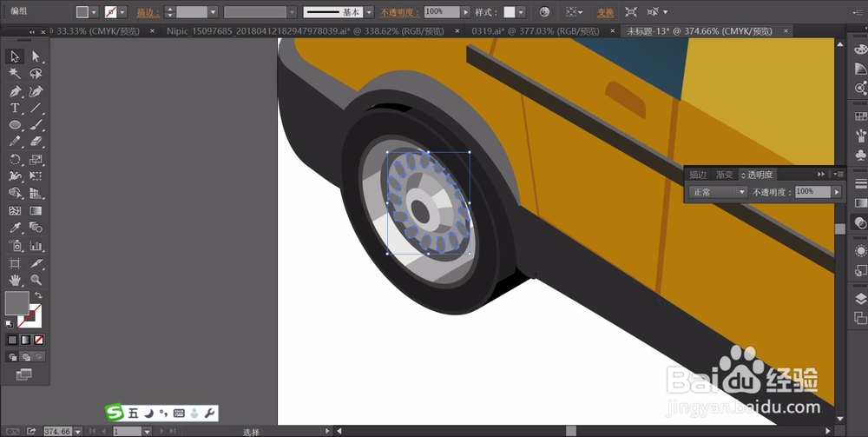868x437 pixels.
Task: Open the Symbols panel club icon
Action: click(860, 155)
